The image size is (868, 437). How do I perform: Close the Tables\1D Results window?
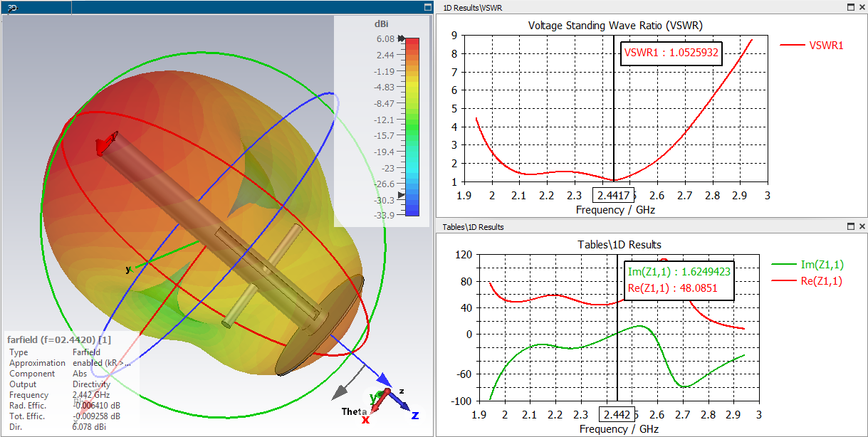[862, 226]
